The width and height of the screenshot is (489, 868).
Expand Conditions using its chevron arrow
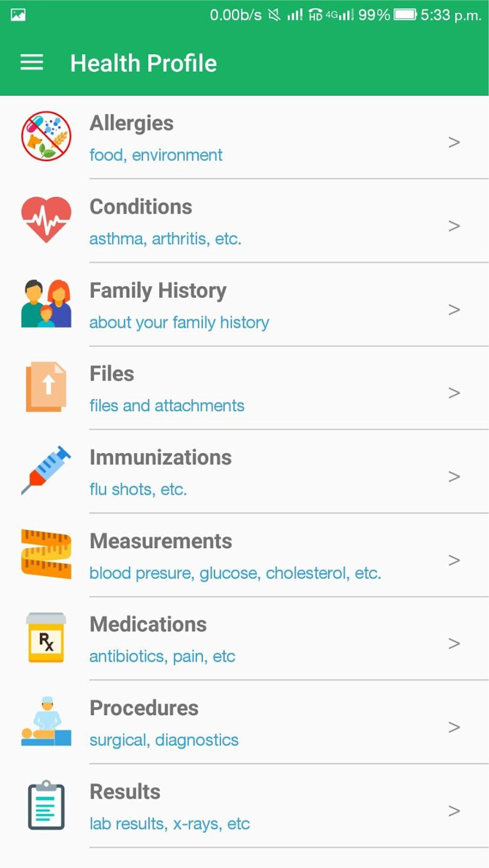coord(453,226)
